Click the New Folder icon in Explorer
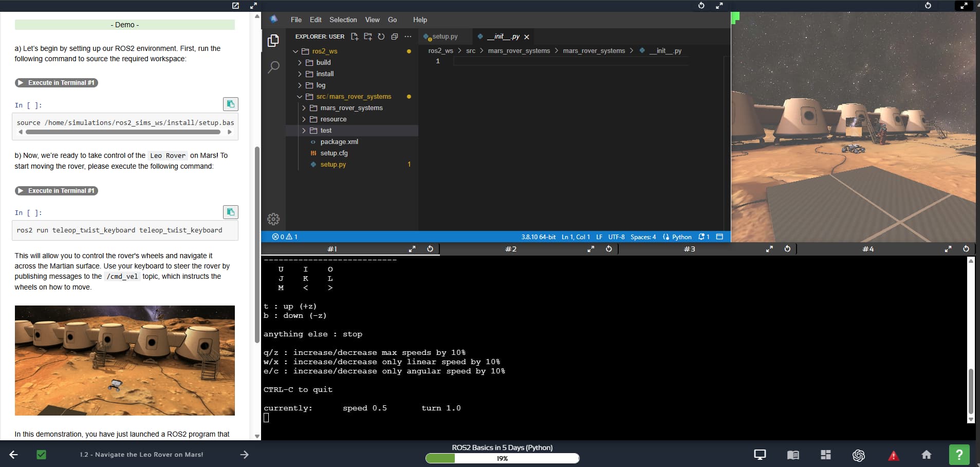The image size is (980, 467). coord(368,37)
